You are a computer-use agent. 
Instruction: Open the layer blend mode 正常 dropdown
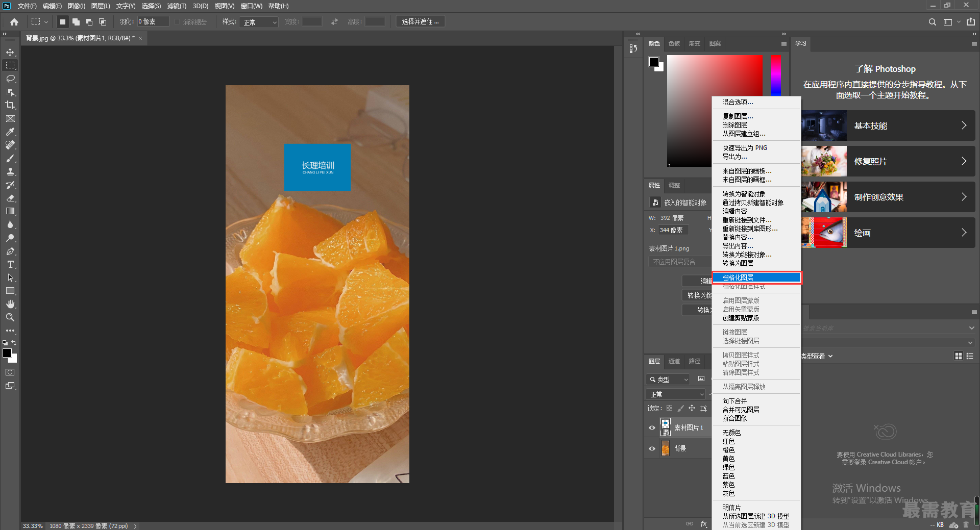click(x=676, y=394)
